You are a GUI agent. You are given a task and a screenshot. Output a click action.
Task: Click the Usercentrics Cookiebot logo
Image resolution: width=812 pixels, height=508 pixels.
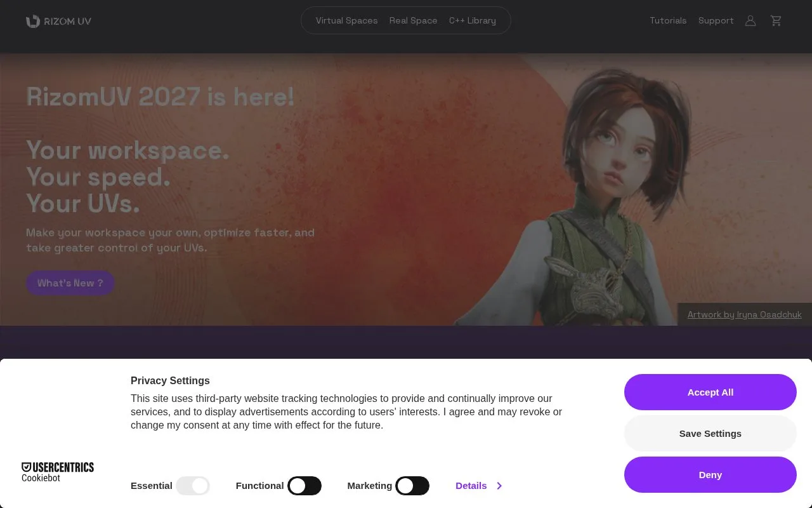point(58,472)
